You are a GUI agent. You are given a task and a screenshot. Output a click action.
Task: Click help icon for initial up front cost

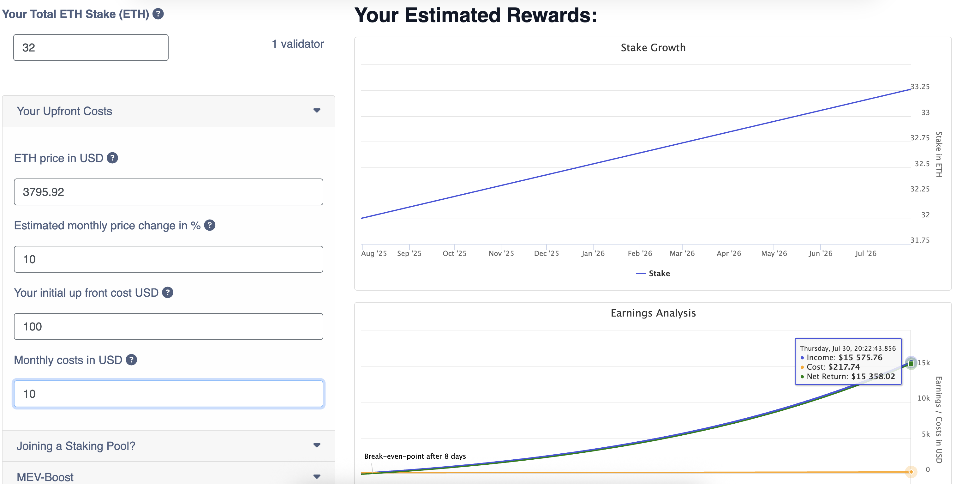167,293
